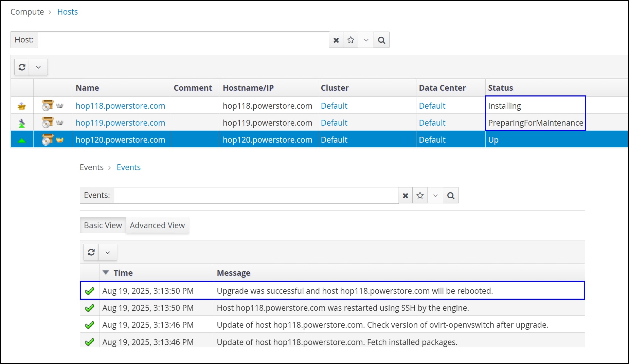The height and width of the screenshot is (364, 629).
Task: Clear the Events search field
Action: (405, 196)
